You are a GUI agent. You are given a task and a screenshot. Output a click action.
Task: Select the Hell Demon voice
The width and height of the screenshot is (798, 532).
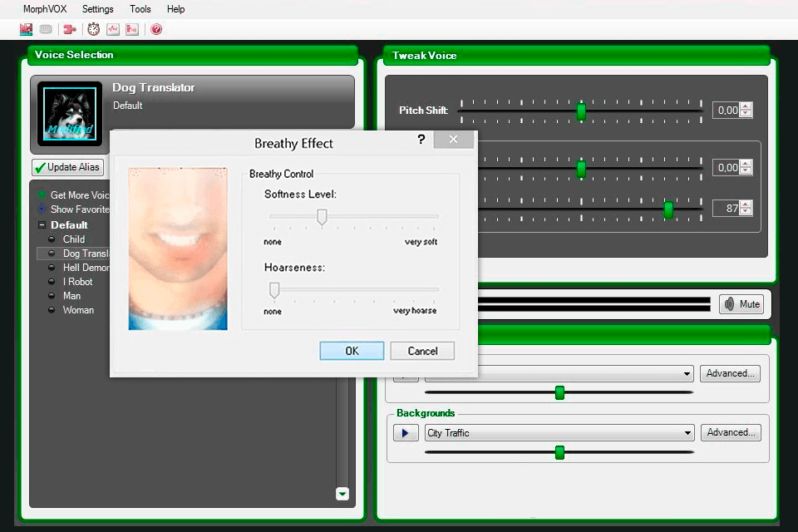point(86,268)
